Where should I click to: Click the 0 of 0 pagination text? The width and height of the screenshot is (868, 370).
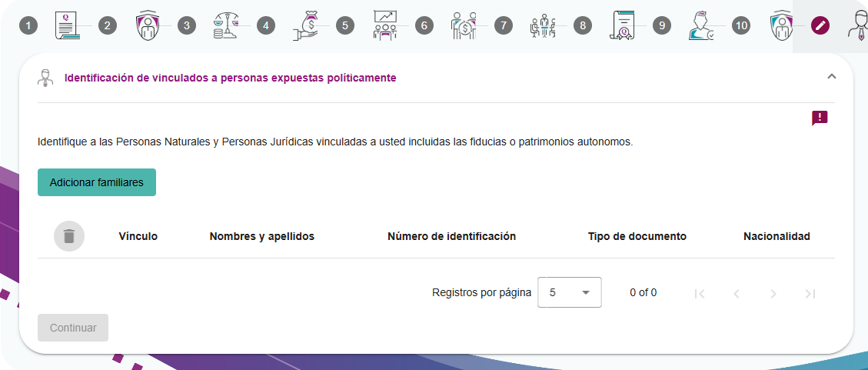644,292
